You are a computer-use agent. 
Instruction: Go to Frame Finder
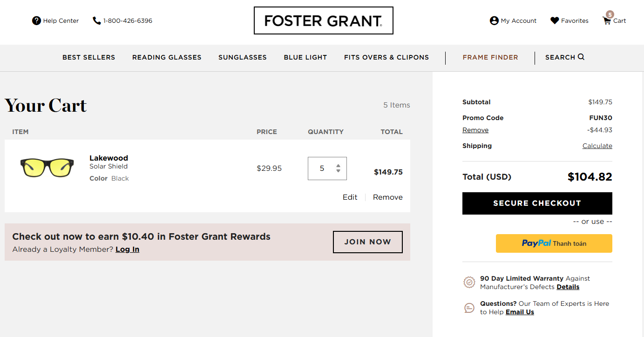click(490, 57)
